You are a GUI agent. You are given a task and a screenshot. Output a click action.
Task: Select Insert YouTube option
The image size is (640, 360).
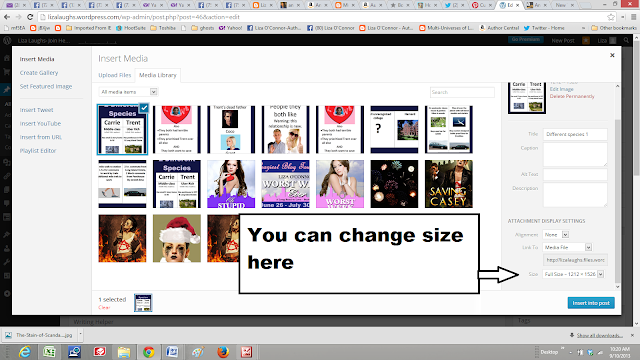click(40, 123)
